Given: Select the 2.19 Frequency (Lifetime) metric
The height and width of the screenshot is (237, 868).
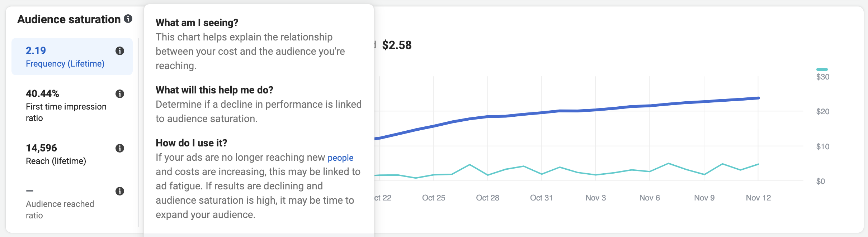Looking at the screenshot, I should (72, 57).
